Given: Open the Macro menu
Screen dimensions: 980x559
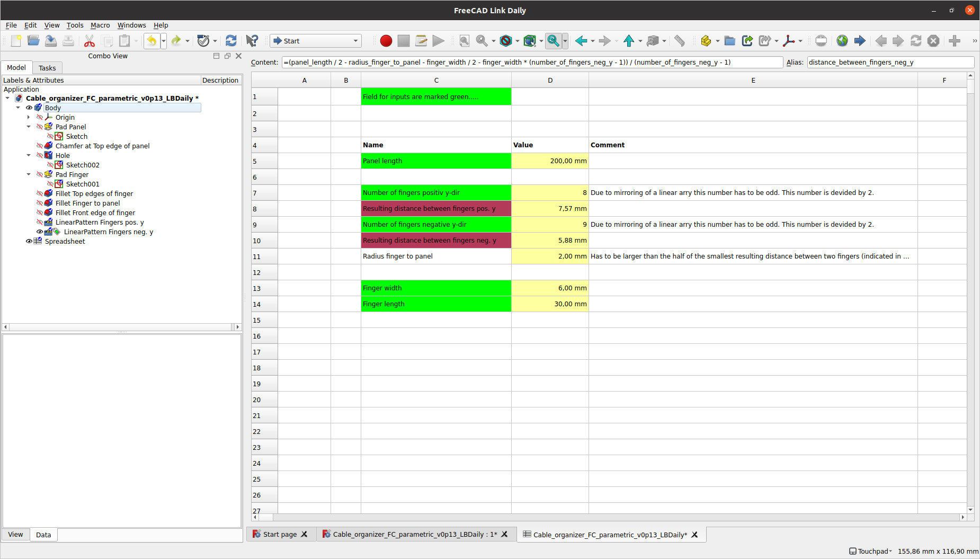Looking at the screenshot, I should [100, 25].
